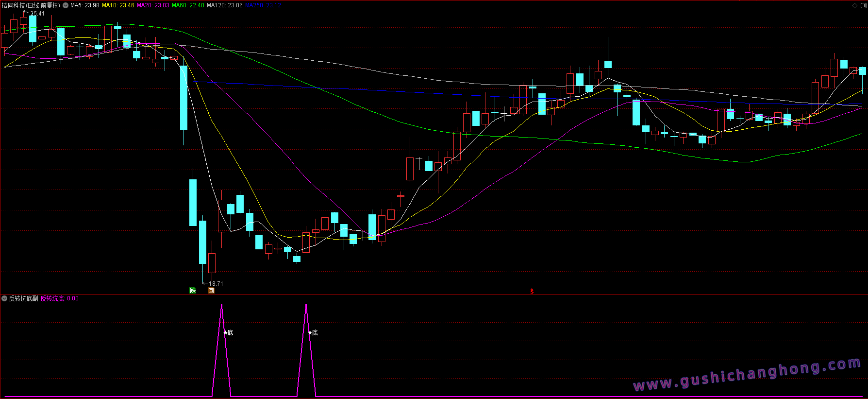This screenshot has height=399, width=868.
Task: Click the first ★底 signal marker
Action: tap(228, 333)
